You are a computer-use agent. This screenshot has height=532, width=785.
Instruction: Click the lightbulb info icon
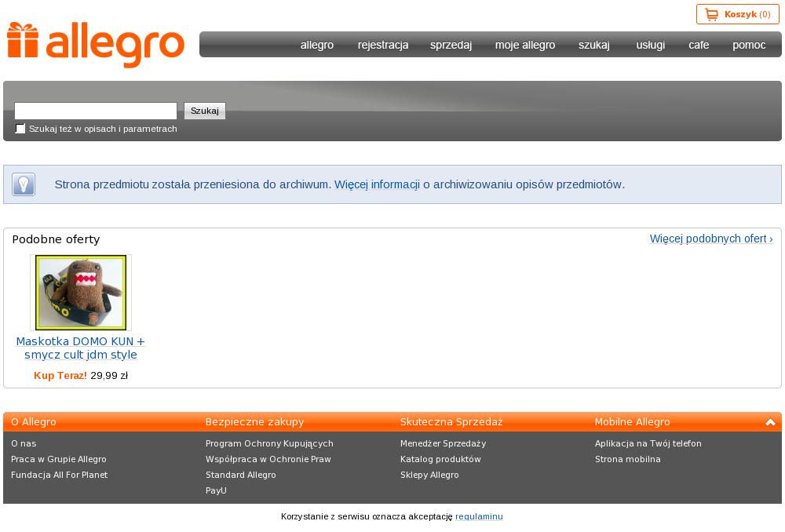(24, 184)
